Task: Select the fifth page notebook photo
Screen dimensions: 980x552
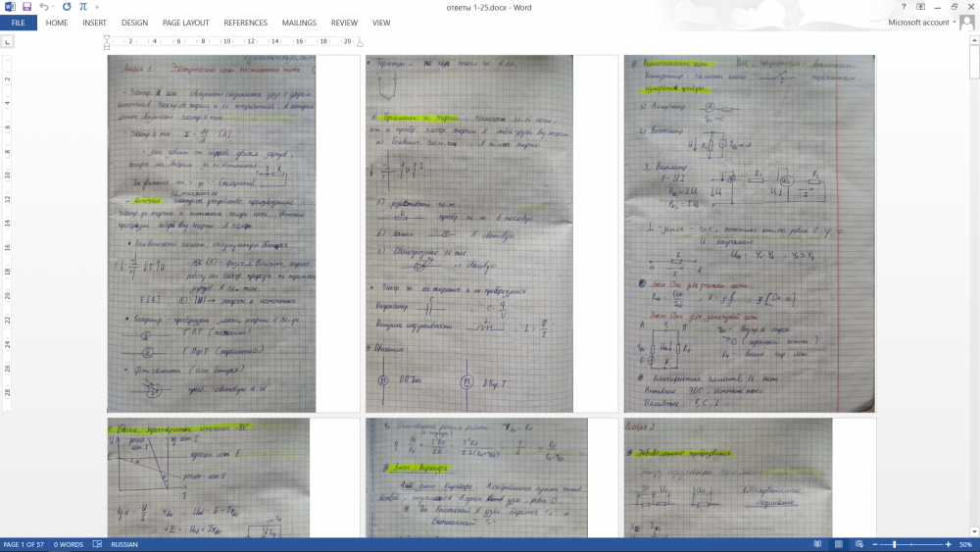Action: (477, 478)
